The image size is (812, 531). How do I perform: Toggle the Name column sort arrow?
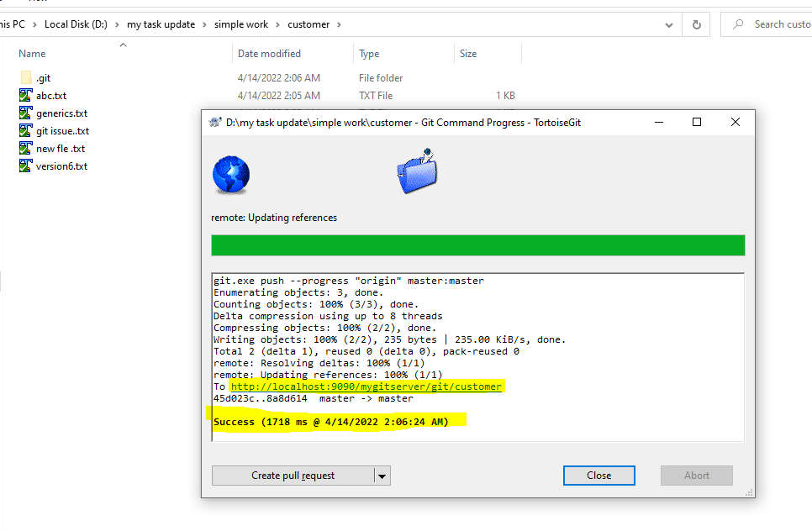coord(124,45)
